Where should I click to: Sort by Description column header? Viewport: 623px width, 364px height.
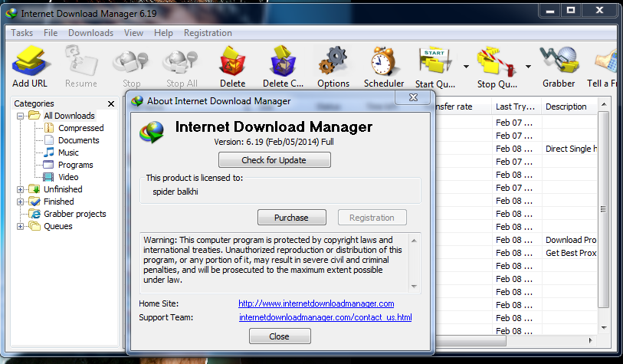[569, 107]
